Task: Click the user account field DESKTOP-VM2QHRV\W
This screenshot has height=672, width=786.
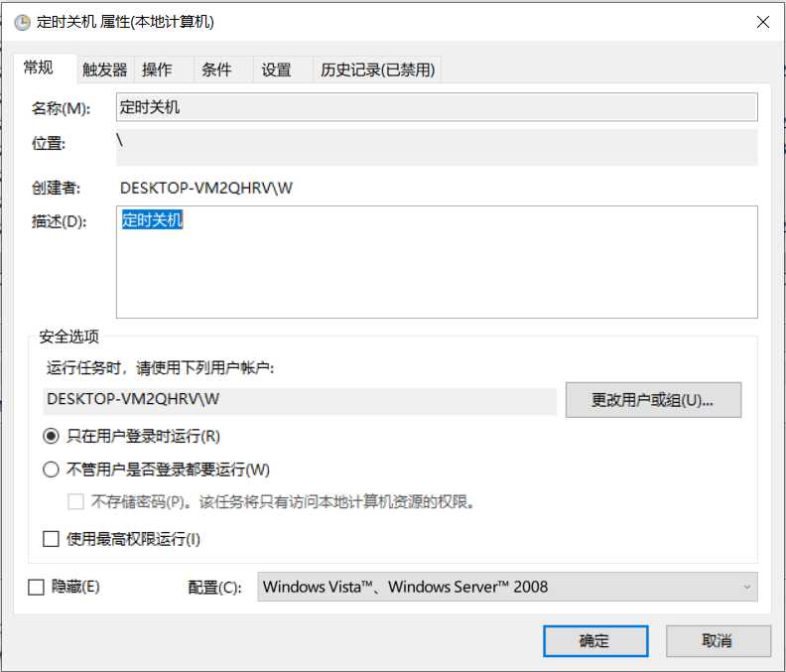Action: coord(300,400)
